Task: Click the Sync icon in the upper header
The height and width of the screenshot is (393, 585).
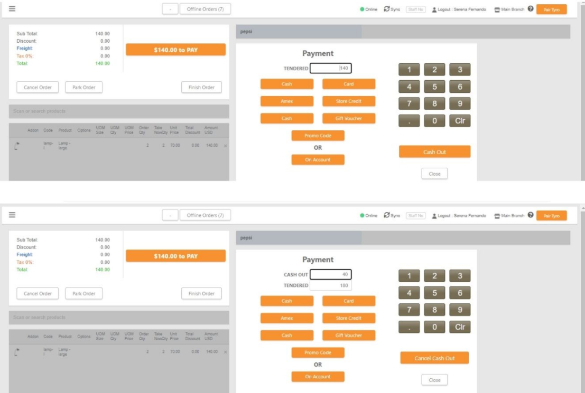Action: pyautogui.click(x=387, y=9)
